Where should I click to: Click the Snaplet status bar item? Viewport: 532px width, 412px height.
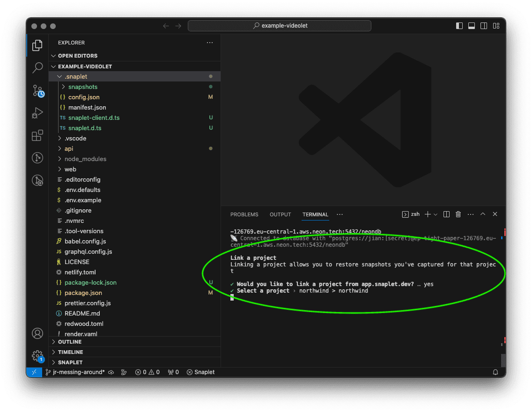[201, 372]
